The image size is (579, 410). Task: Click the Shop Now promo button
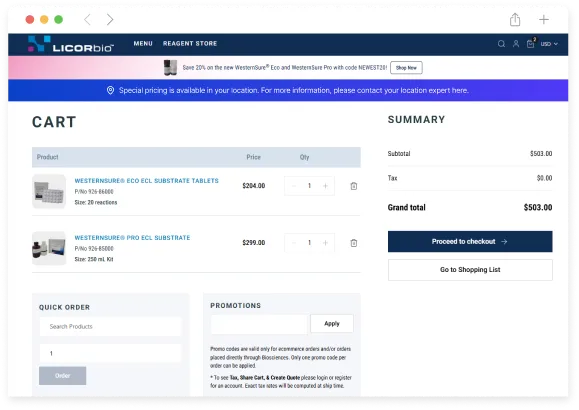(406, 68)
